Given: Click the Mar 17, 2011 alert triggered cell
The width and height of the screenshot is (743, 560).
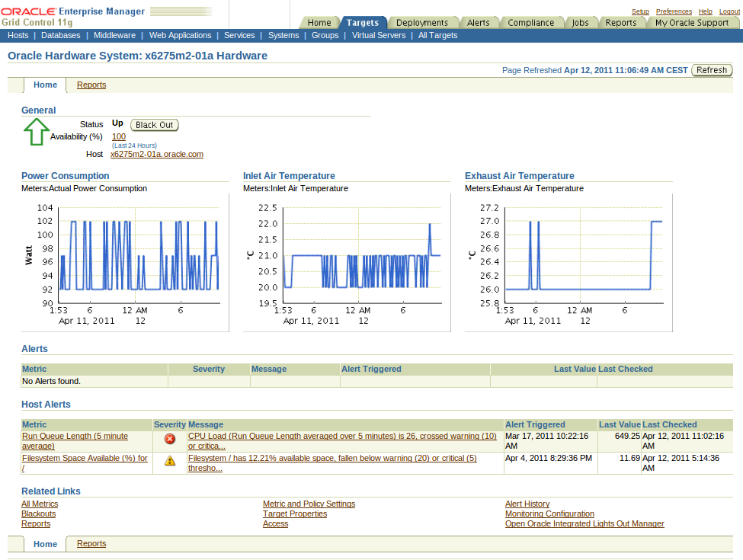Looking at the screenshot, I should [551, 441].
